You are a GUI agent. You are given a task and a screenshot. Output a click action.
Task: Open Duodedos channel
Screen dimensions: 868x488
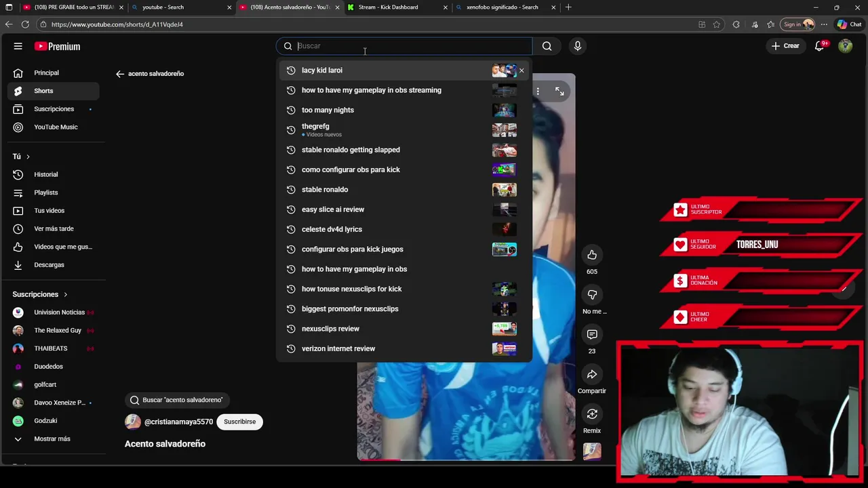(53, 367)
